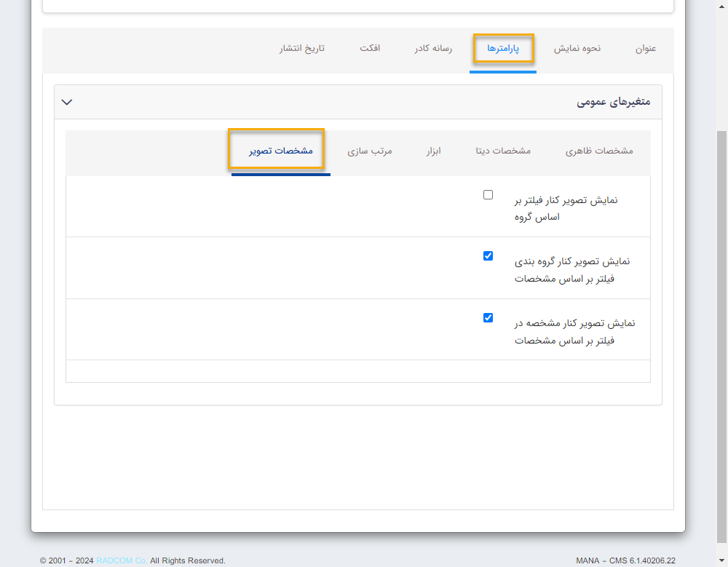This screenshot has height=567, width=728.
Task: Switch to the ابزار sub-tab
Action: [x=435, y=150]
